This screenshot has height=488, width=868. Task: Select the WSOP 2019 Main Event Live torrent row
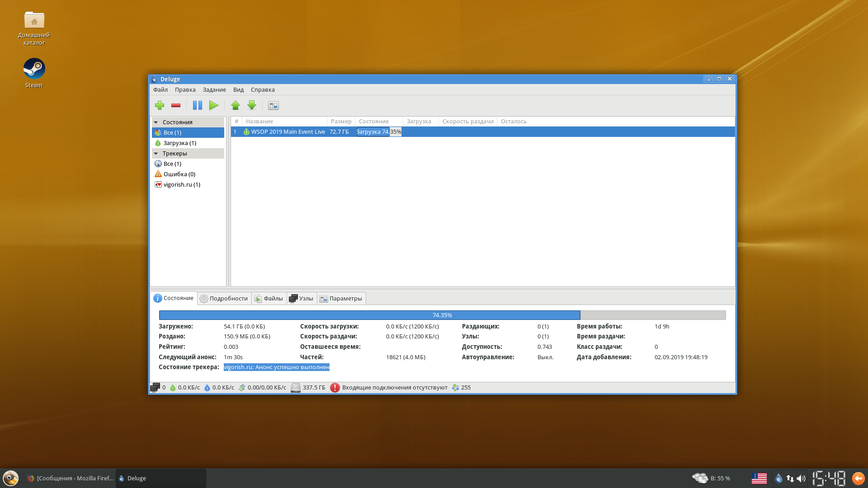click(288, 131)
